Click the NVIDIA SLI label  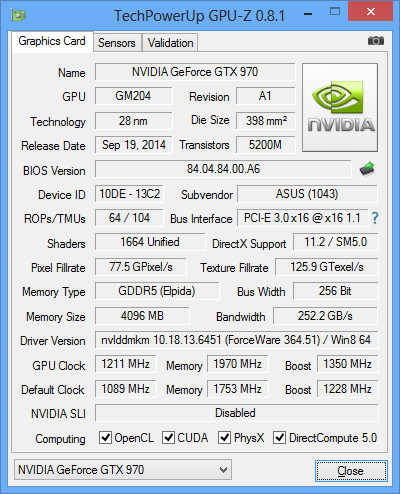58,414
